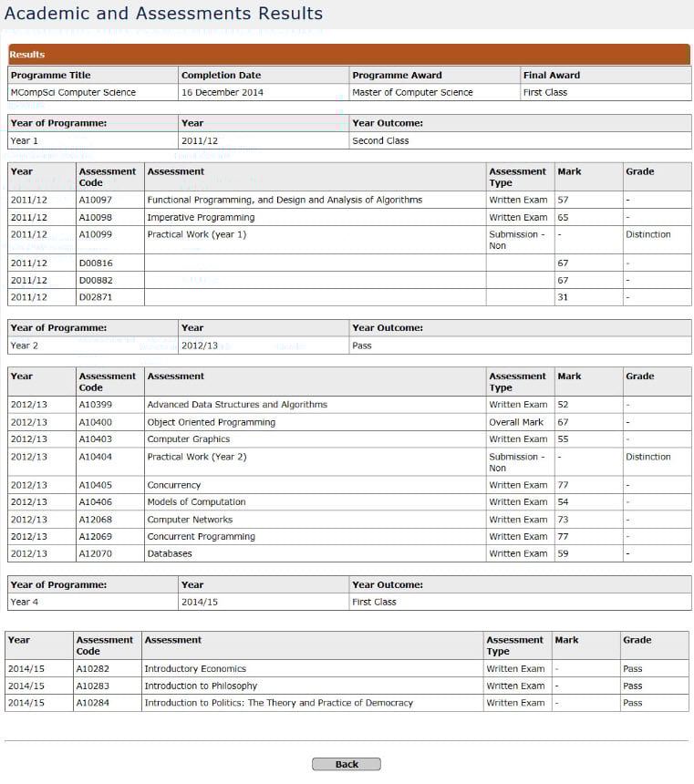Viewport: 694px width, 784px height.
Task: Select Practical Work (year 1) assessment
Action: pos(197,234)
